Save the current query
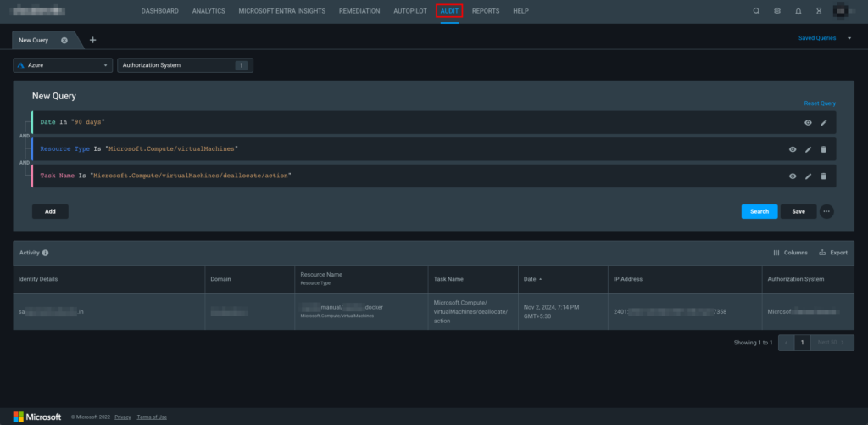The height and width of the screenshot is (425, 868). (798, 211)
